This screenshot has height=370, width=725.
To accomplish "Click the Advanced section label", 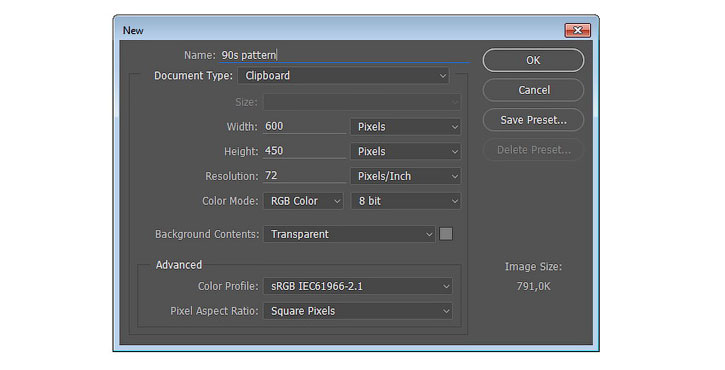I will pyautogui.click(x=179, y=265).
